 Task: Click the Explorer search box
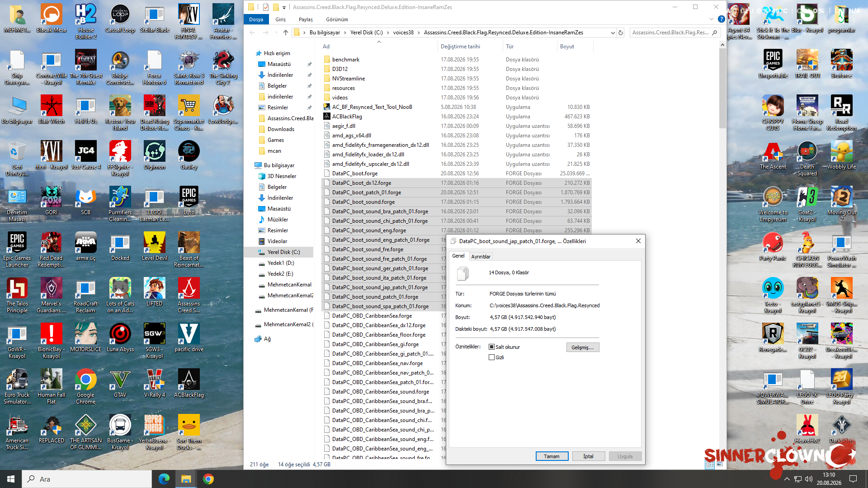pos(674,33)
